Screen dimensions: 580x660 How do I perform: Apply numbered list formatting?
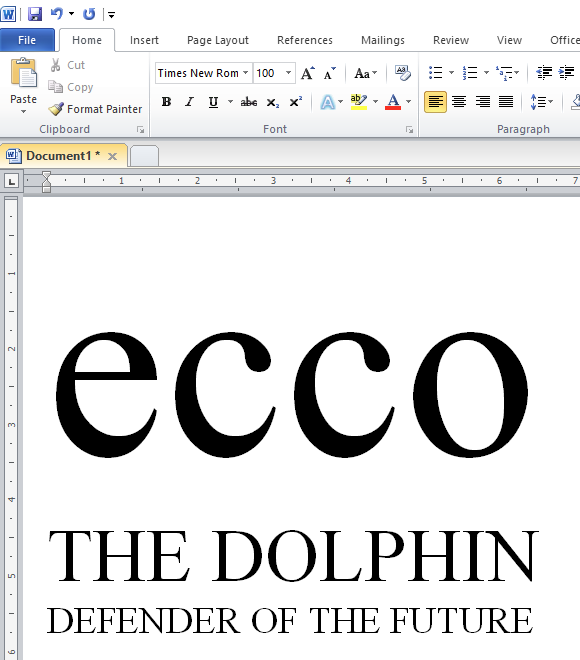470,73
